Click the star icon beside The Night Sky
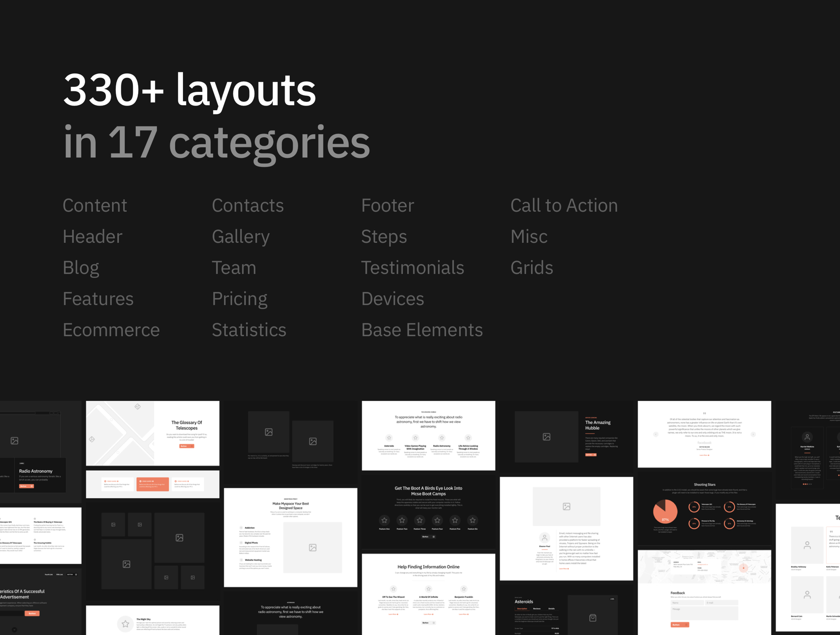 (x=125, y=623)
